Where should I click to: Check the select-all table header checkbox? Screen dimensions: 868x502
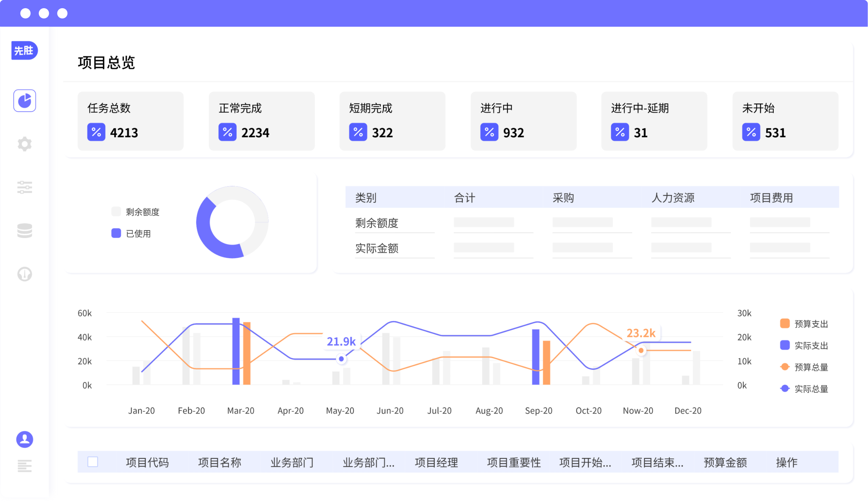[x=93, y=462]
